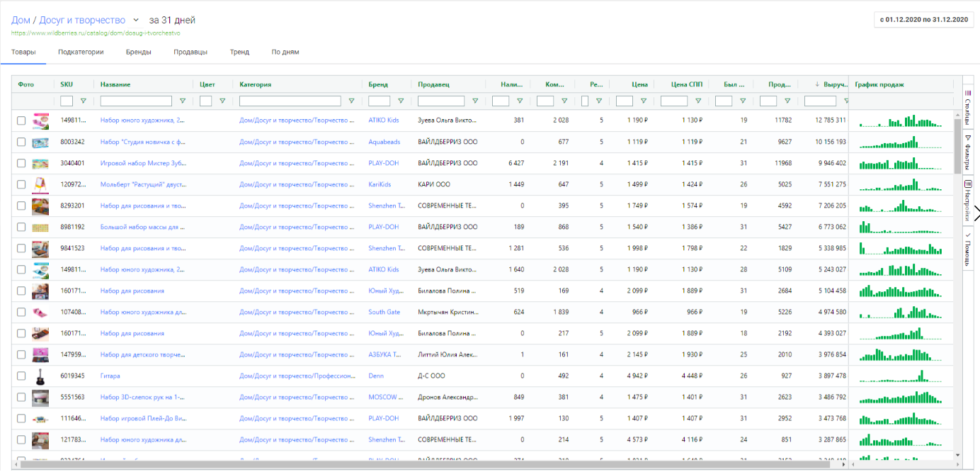Open the Настройки side panel

(x=968, y=200)
